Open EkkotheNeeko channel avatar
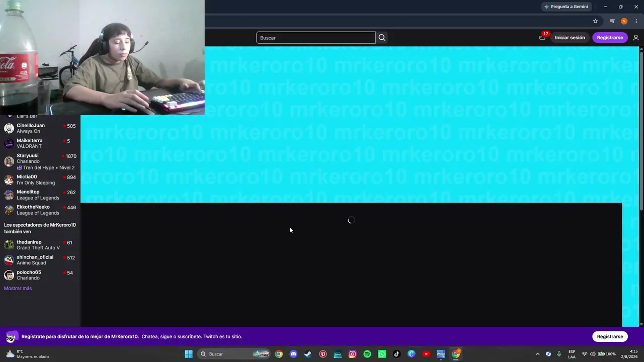Screen dimensions: 644x362 (x=9, y=210)
